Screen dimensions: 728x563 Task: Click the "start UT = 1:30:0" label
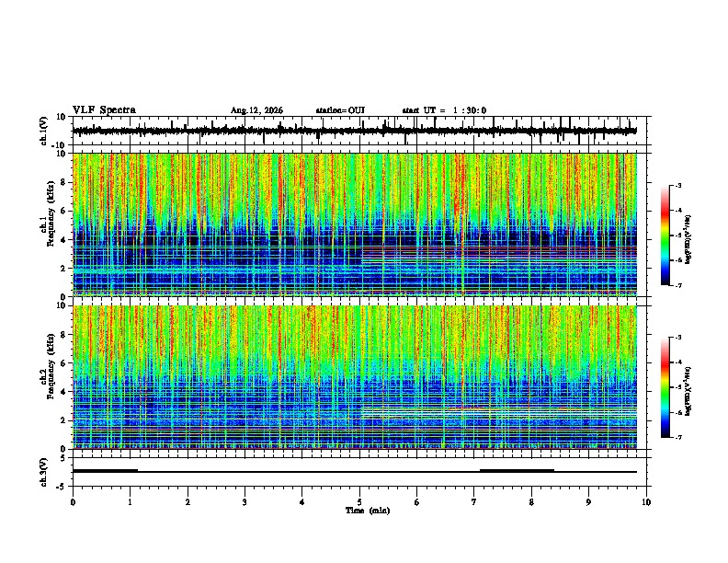tap(444, 110)
